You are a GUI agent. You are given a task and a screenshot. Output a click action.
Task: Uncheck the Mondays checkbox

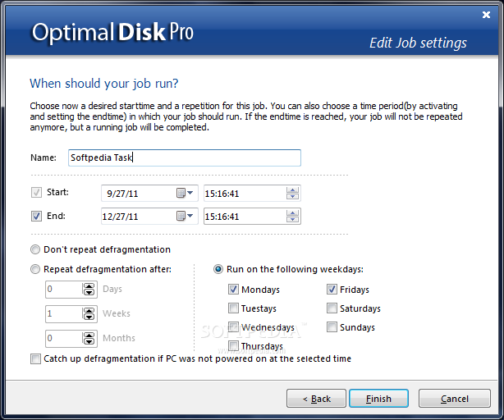click(233, 290)
